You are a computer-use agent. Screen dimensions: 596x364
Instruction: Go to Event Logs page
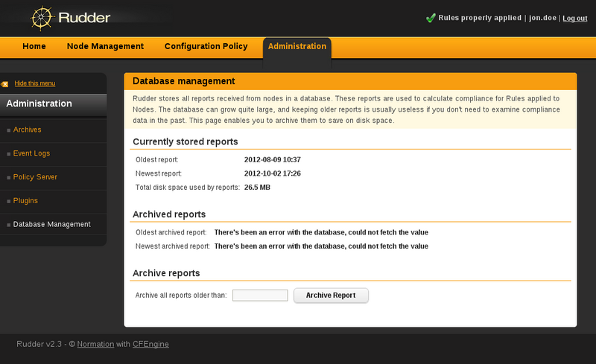click(31, 153)
